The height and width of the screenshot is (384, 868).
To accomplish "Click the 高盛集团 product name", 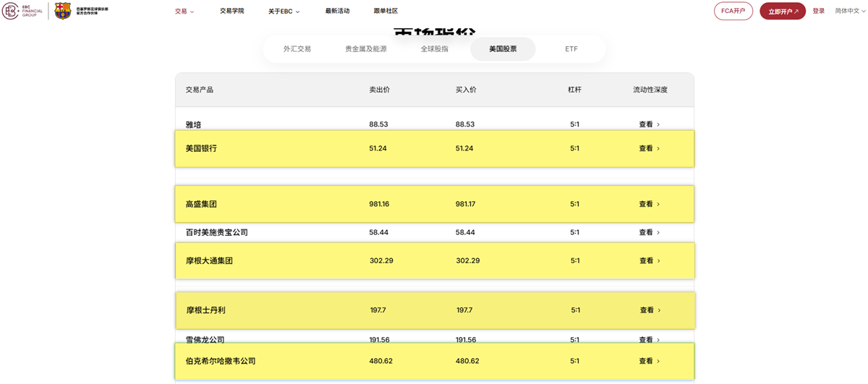I will click(201, 204).
